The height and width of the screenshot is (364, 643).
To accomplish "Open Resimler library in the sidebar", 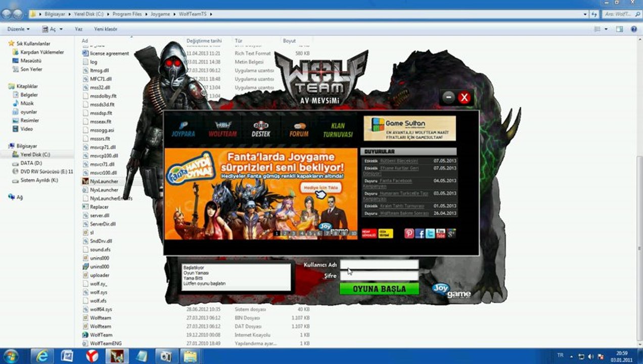I will [x=29, y=121].
